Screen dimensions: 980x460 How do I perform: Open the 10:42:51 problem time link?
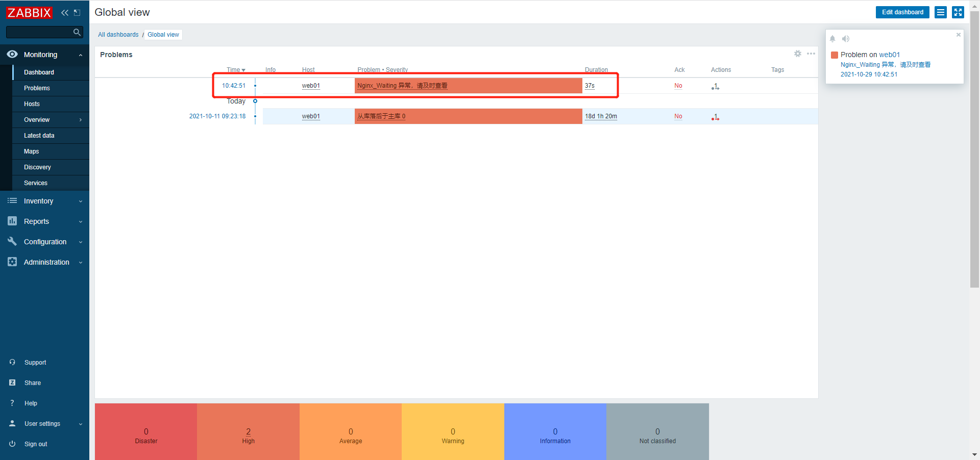click(x=234, y=86)
